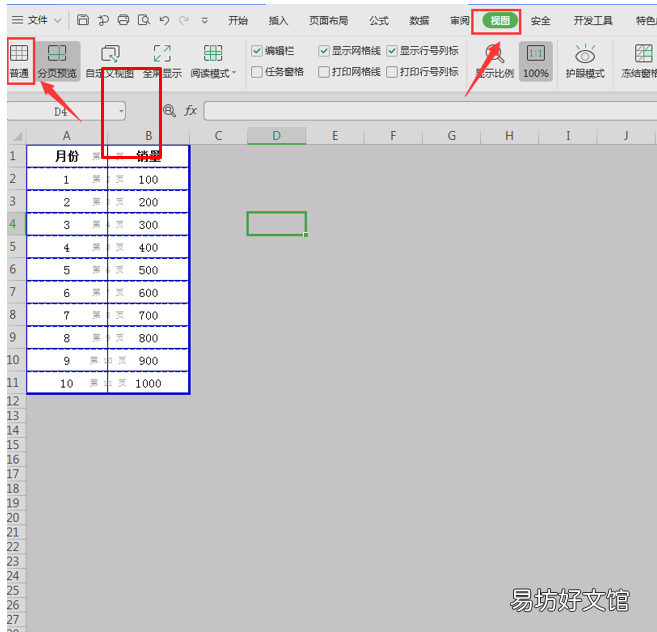The image size is (657, 632).
Task: Open the 数据 ribbon tab
Action: (x=419, y=21)
